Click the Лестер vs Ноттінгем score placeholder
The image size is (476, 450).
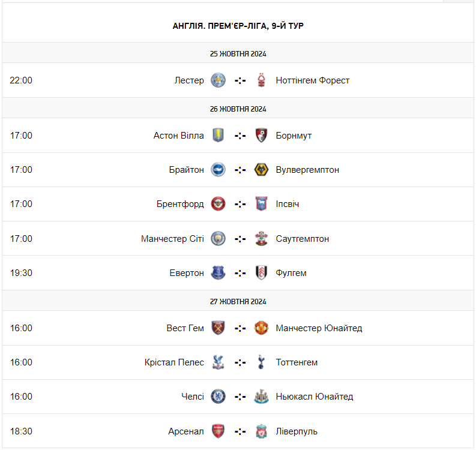[240, 80]
